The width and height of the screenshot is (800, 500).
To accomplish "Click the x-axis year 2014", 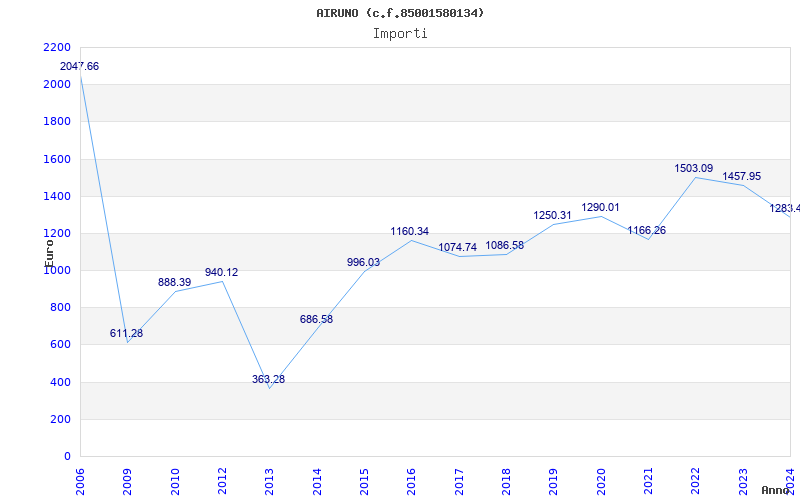I will coord(317,482).
